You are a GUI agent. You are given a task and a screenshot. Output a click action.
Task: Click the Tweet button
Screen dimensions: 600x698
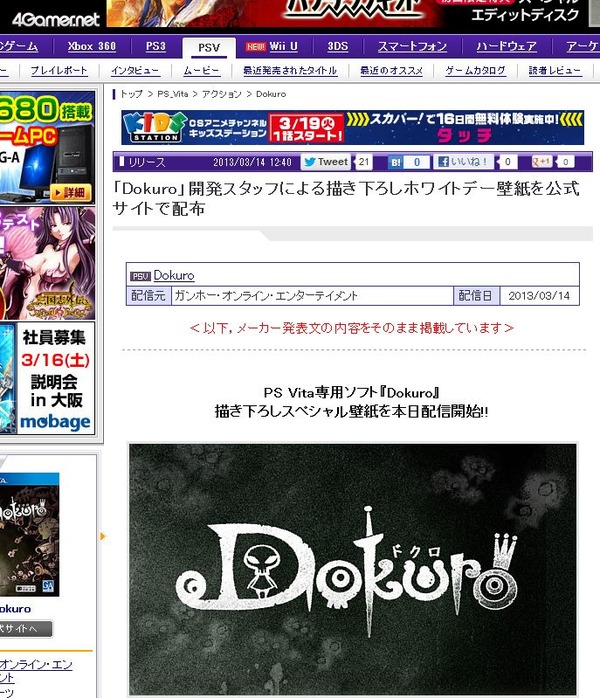326,162
